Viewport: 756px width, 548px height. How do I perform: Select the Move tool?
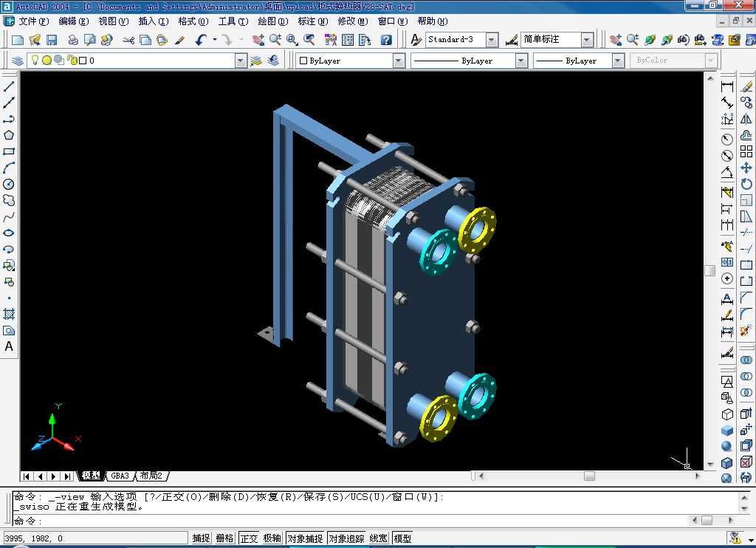pos(746,168)
